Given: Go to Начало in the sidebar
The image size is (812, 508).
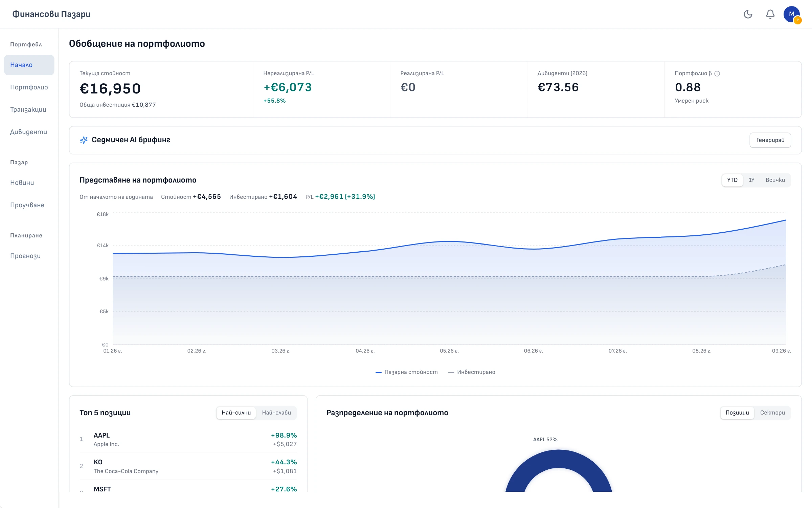Looking at the screenshot, I should [x=29, y=65].
